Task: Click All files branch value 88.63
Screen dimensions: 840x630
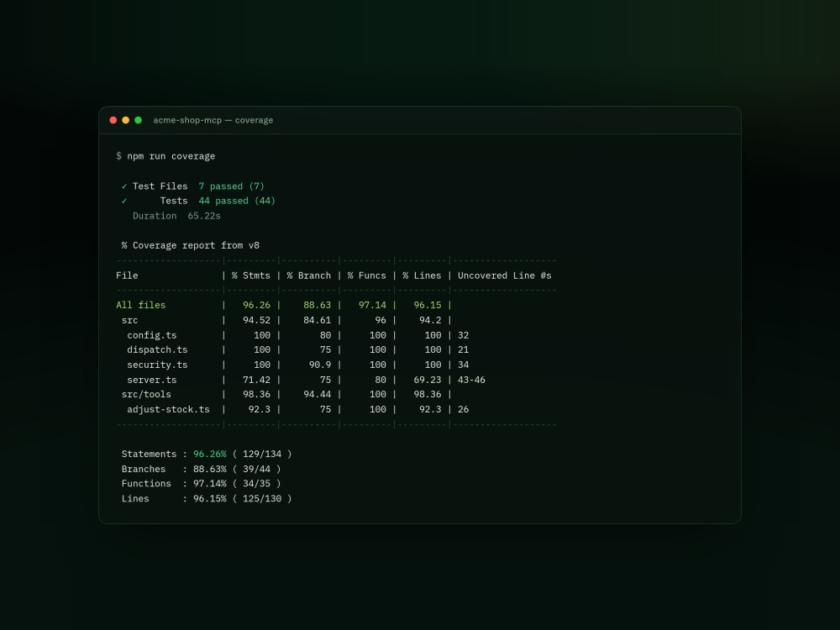Action: click(x=318, y=305)
